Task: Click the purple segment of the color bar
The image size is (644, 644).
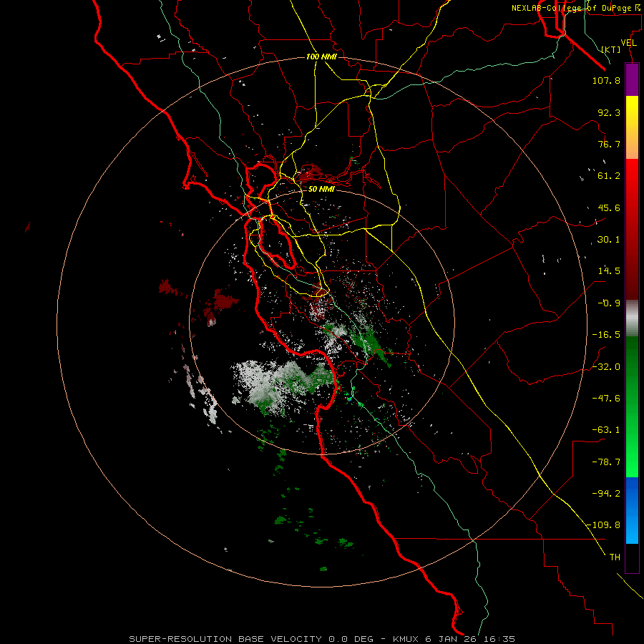Action: [632, 79]
